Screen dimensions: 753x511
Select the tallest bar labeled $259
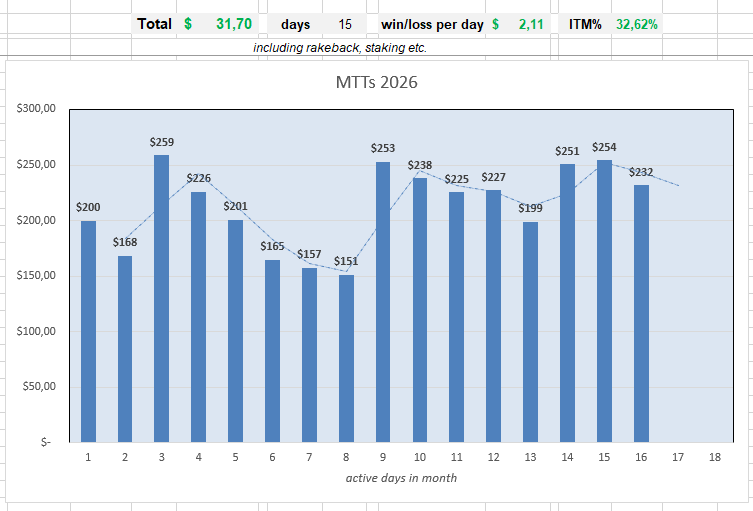161,298
